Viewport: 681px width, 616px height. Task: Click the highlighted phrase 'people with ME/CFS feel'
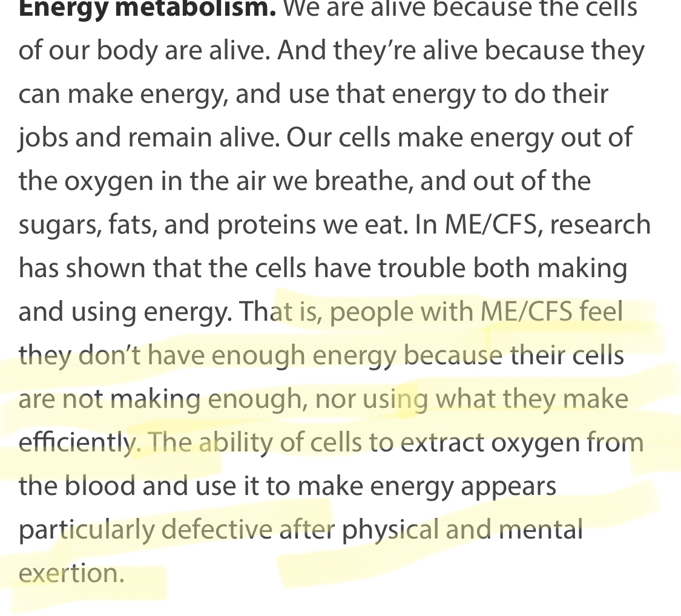click(x=476, y=311)
